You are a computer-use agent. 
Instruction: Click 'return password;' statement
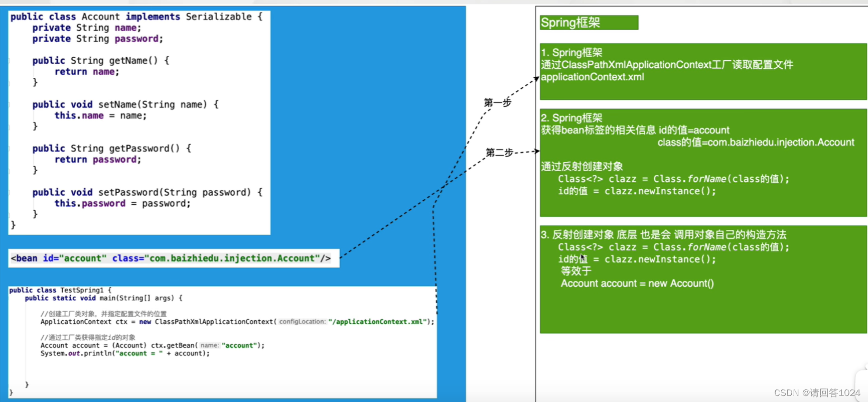coord(98,160)
